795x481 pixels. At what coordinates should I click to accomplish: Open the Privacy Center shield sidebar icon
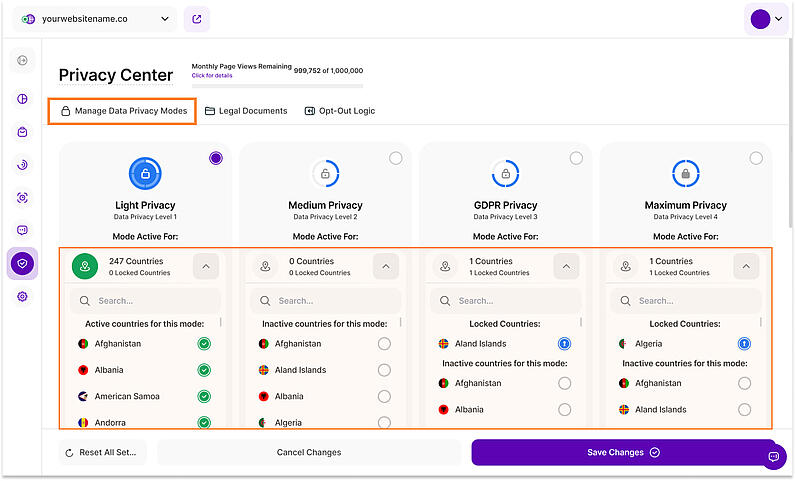pos(22,264)
